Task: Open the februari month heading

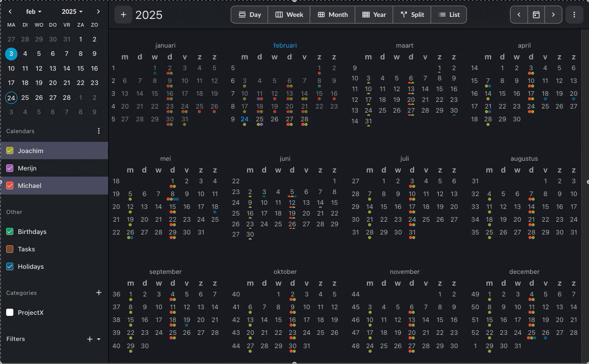Action: click(285, 46)
